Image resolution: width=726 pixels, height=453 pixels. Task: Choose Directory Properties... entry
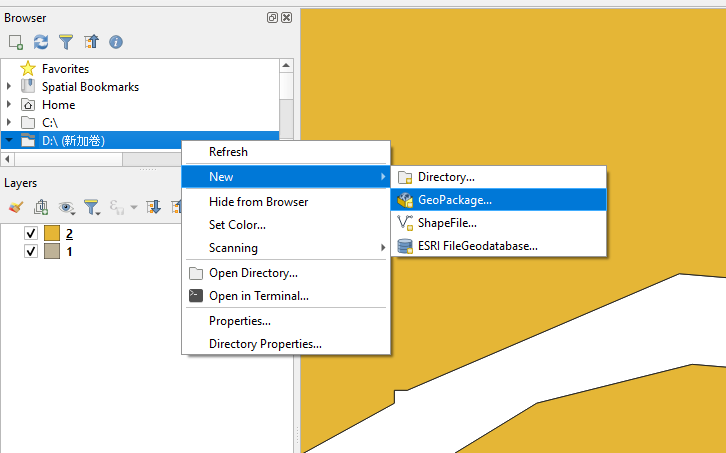tap(286, 344)
